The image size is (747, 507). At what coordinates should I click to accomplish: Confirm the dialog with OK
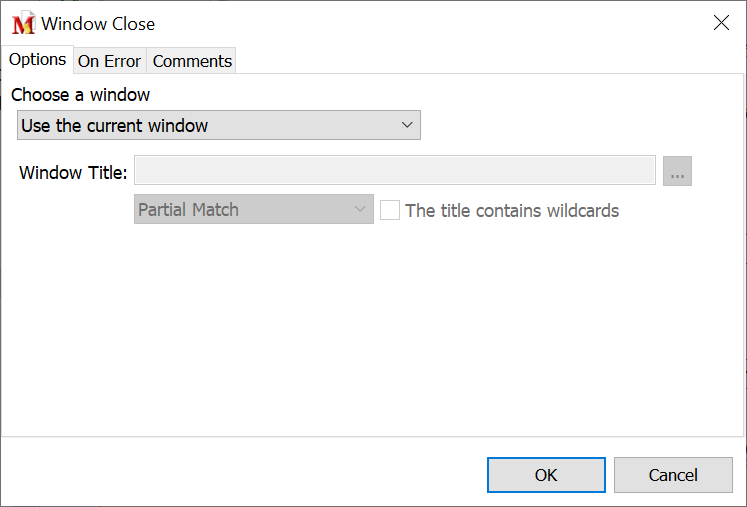(x=546, y=475)
